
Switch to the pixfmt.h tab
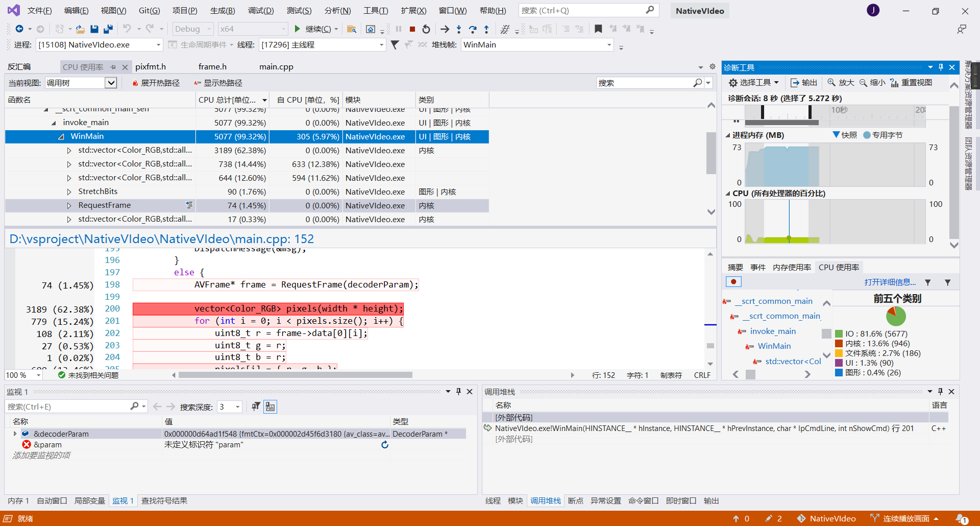tap(151, 67)
